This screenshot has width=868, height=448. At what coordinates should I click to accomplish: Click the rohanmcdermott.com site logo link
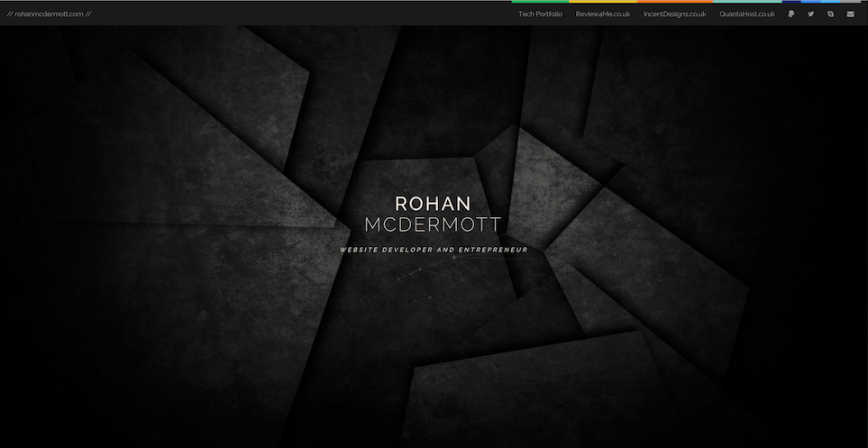[x=49, y=14]
